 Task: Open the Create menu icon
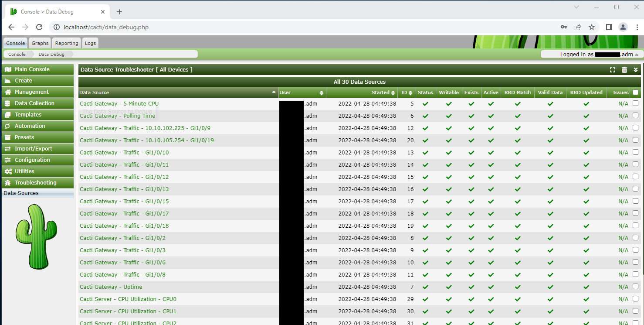pos(8,81)
